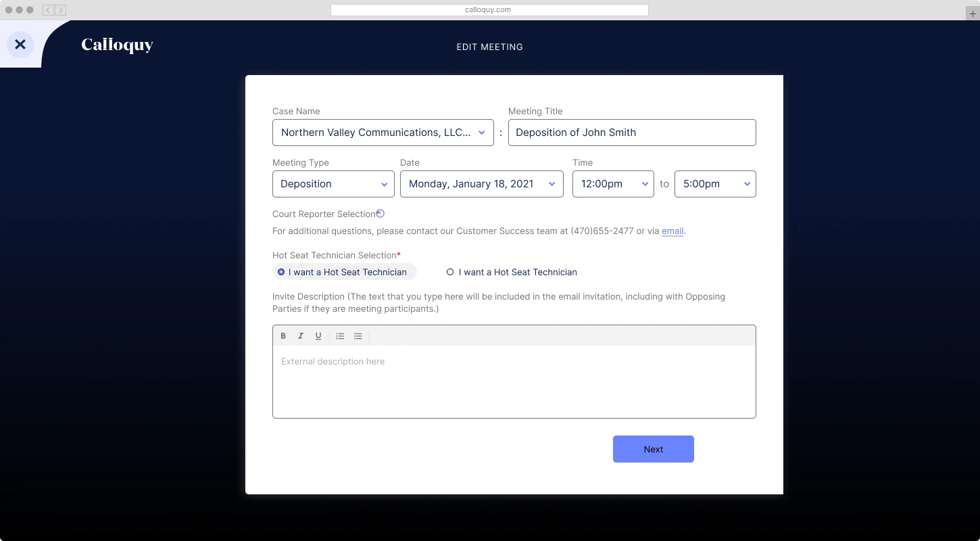980x541 pixels.
Task: Toggle italic formatting in the description editor
Action: point(301,336)
